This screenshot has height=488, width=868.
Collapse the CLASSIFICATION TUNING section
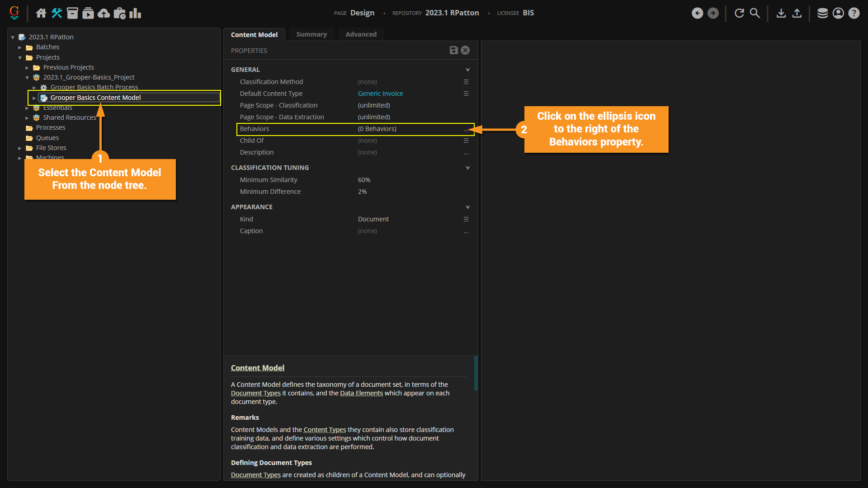[x=467, y=168]
